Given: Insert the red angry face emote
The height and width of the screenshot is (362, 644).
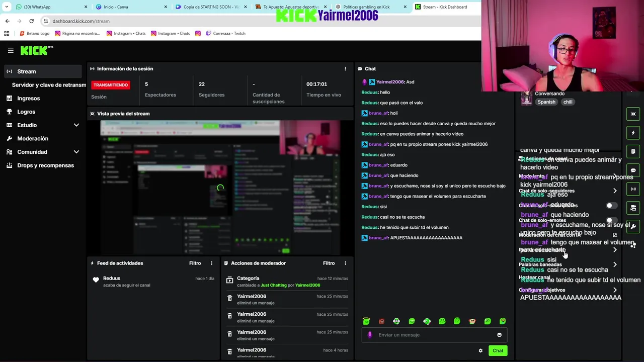Looking at the screenshot, I should [x=381, y=321].
